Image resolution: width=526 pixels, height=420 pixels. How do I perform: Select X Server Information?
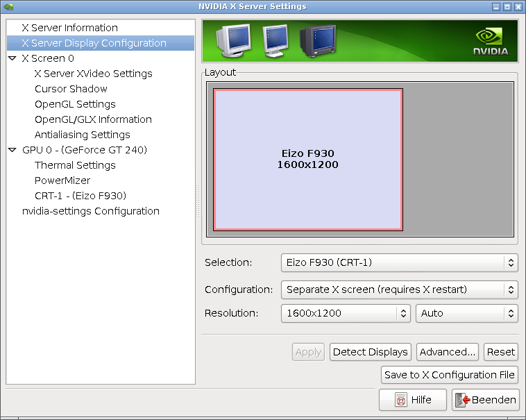(70, 28)
